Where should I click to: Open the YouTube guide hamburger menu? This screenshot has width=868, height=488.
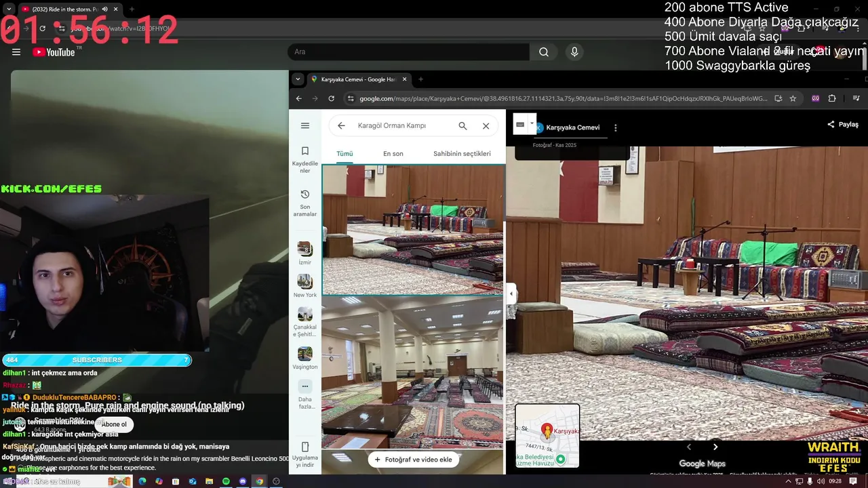click(x=16, y=52)
